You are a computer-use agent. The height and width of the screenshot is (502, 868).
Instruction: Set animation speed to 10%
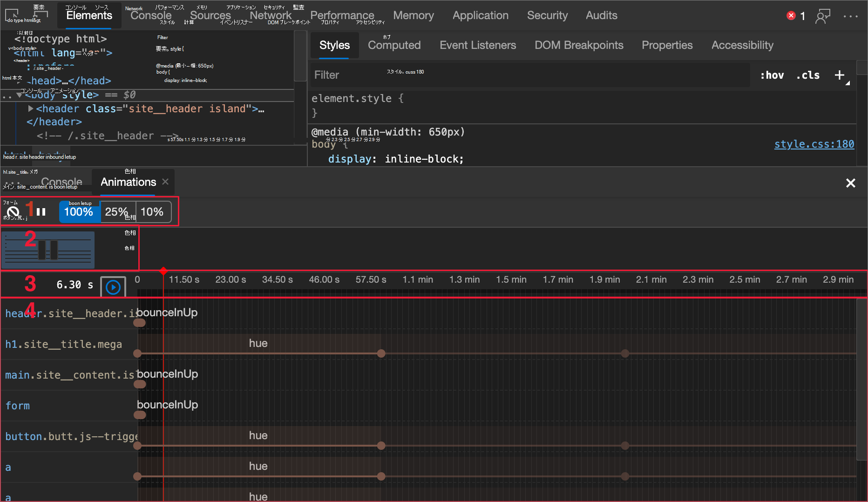tap(153, 212)
